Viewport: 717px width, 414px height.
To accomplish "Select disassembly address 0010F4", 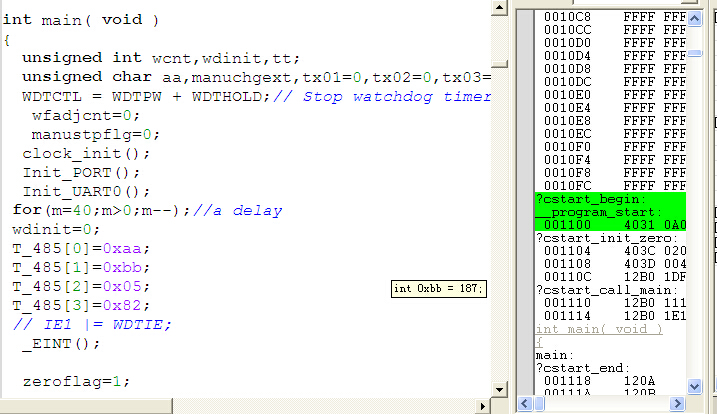I will click(567, 160).
